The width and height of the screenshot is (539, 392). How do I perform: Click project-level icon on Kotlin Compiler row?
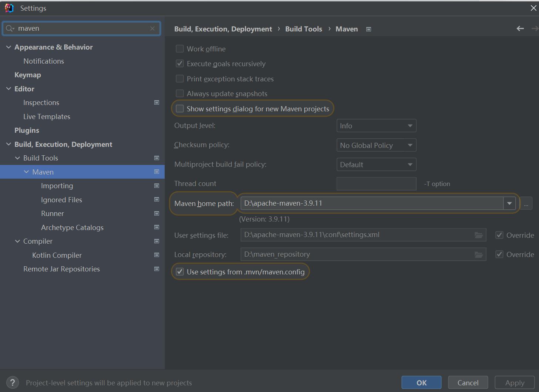(x=156, y=255)
